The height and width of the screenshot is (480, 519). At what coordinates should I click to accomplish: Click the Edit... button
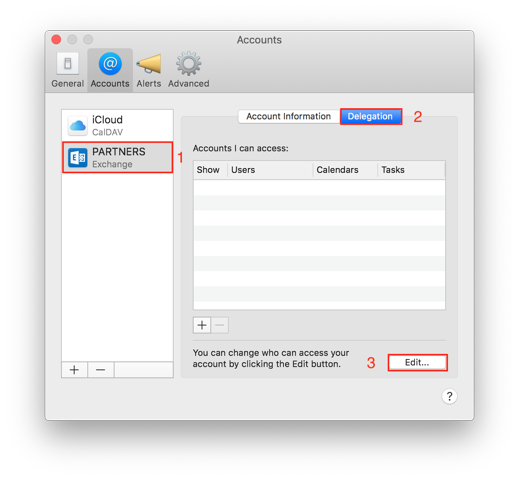[x=417, y=362]
